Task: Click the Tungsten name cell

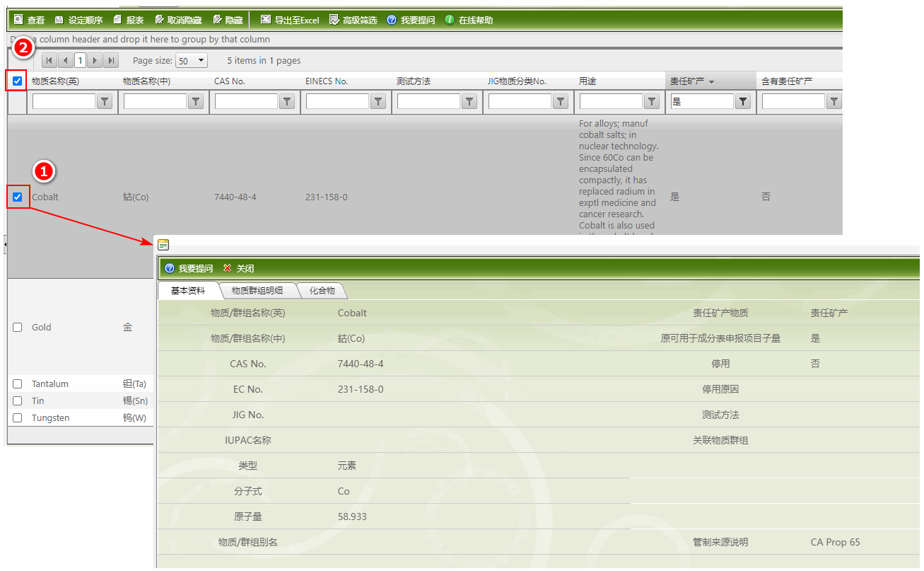Action: (51, 418)
